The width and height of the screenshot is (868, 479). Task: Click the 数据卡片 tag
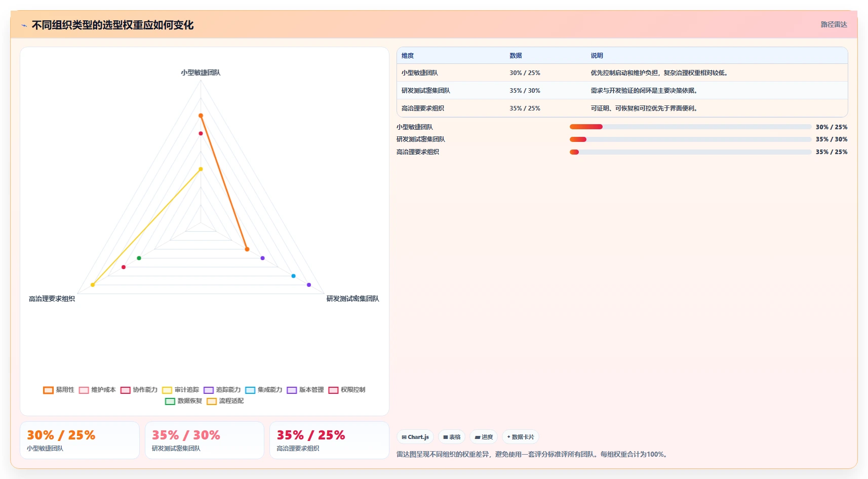(x=521, y=437)
